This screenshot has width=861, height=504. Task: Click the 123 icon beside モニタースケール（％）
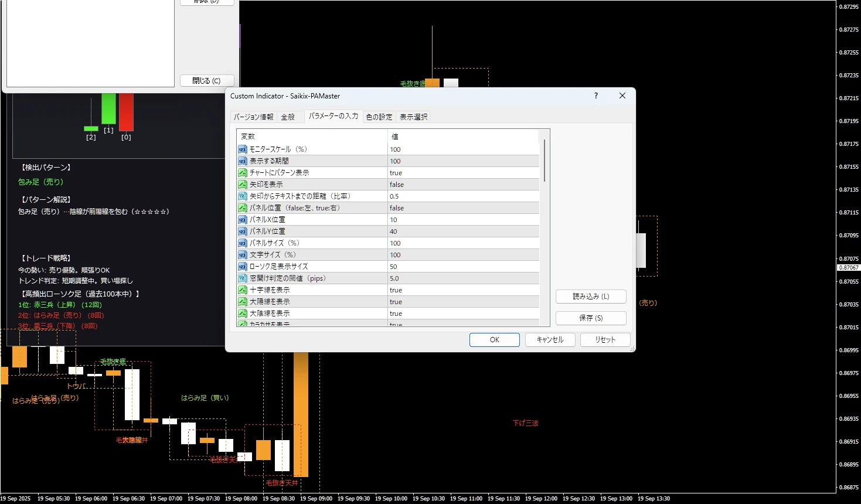tap(242, 149)
